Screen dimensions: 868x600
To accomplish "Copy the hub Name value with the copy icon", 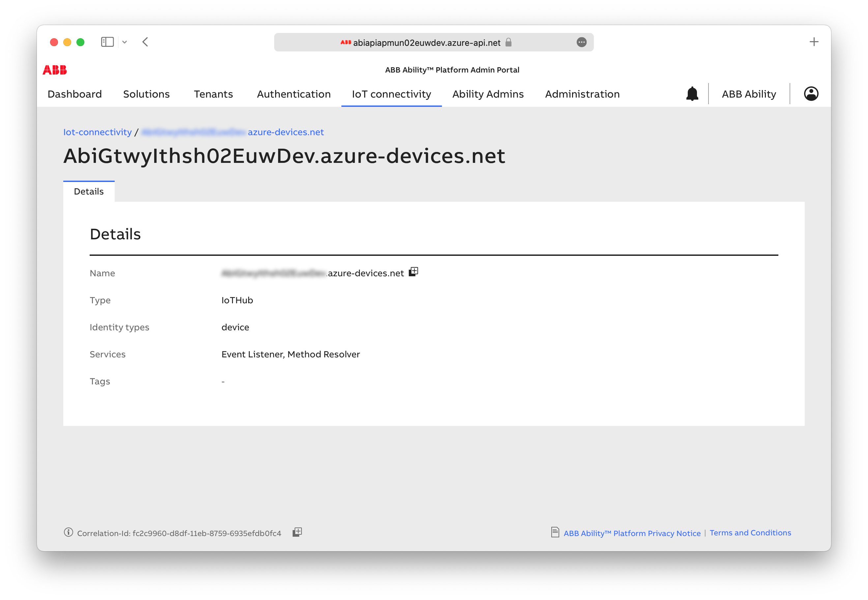I will [x=413, y=272].
